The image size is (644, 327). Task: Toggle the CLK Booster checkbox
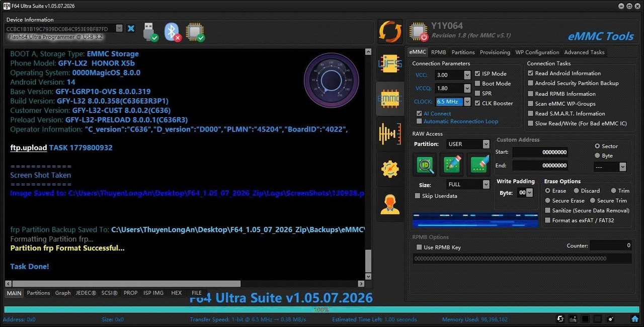[x=477, y=103]
